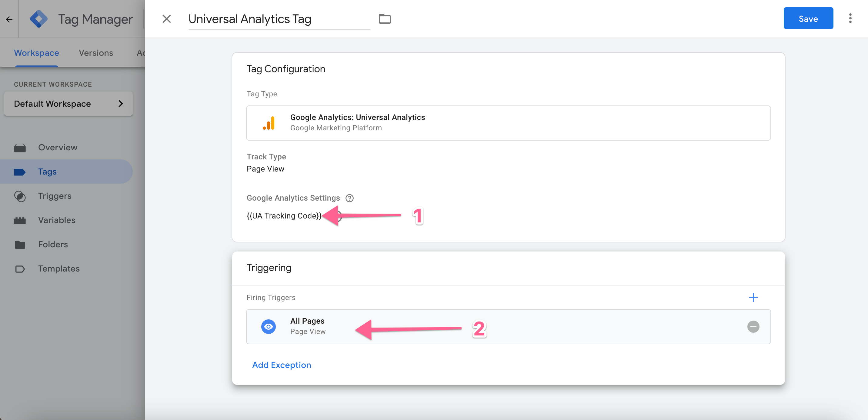Click the Overview sidebar icon

20,148
